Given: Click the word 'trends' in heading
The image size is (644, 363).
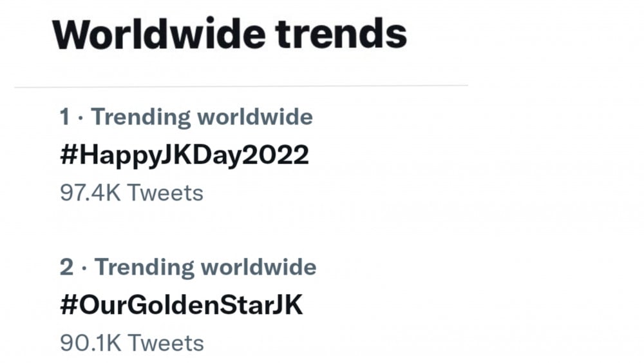Looking at the screenshot, I should coord(341,34).
